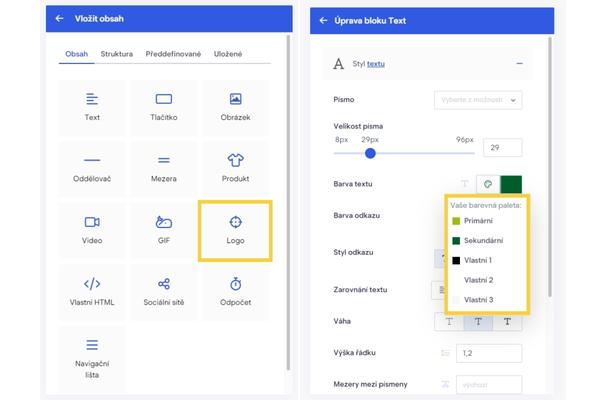Switch to the Struktura tab
Viewport: 600px width, 400px height.
(117, 53)
